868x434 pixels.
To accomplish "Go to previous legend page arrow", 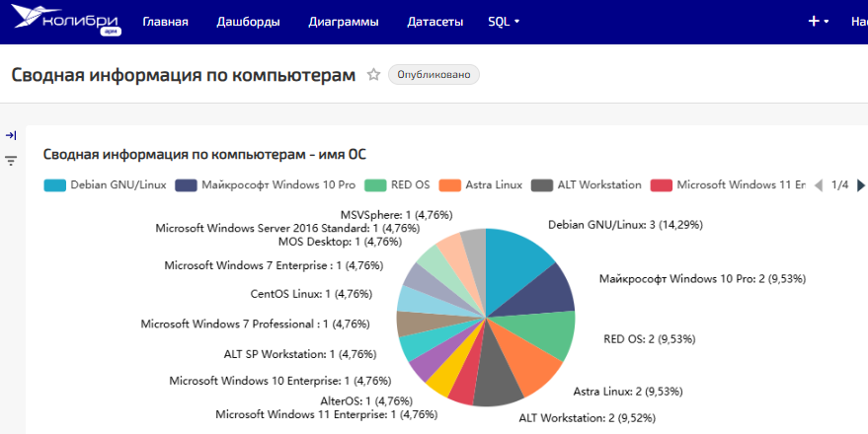I will 819,185.
